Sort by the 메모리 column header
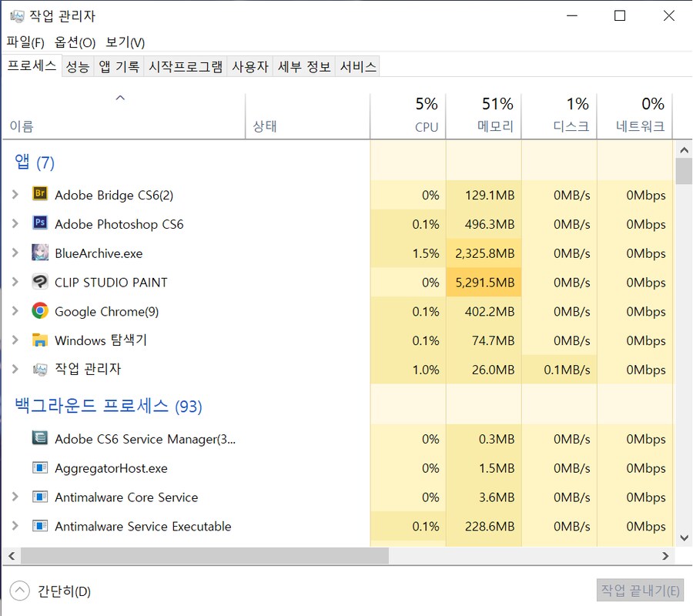Viewport: 693px width, 616px height. pyautogui.click(x=484, y=117)
